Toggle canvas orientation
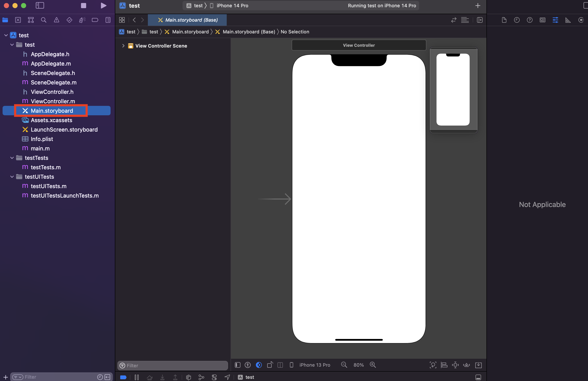The image size is (588, 381). (x=270, y=365)
